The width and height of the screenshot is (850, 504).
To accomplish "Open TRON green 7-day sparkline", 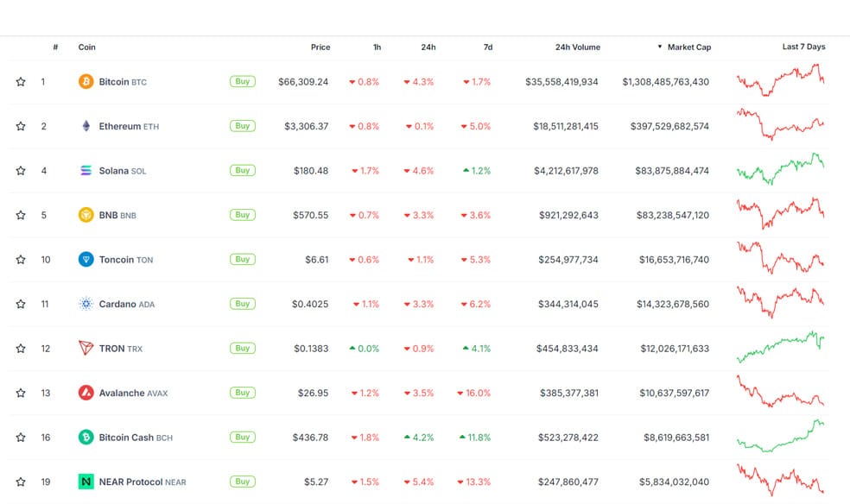I will tap(781, 346).
